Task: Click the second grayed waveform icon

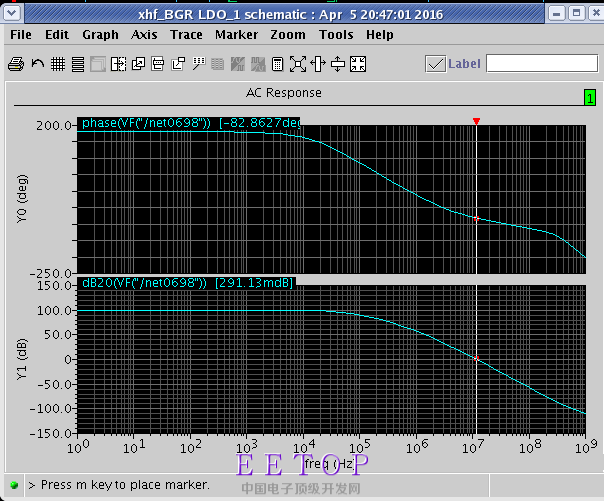Action: (x=258, y=64)
